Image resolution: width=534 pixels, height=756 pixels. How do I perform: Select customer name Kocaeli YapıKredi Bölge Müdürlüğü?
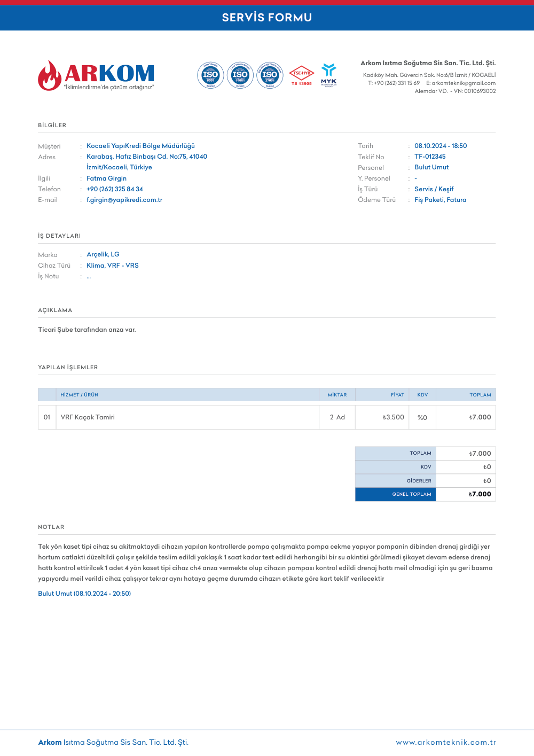point(140,146)
